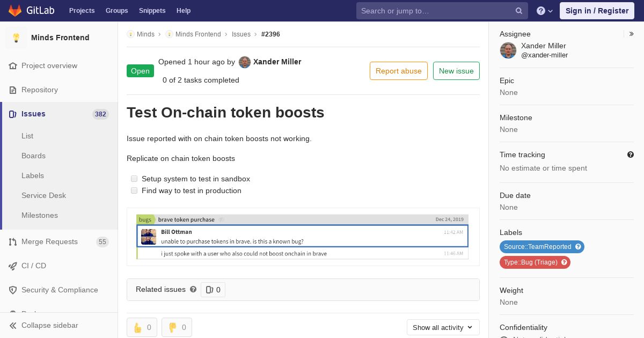Click the Security & Compliance shield icon
The width and height of the screenshot is (644, 338).
click(13, 290)
